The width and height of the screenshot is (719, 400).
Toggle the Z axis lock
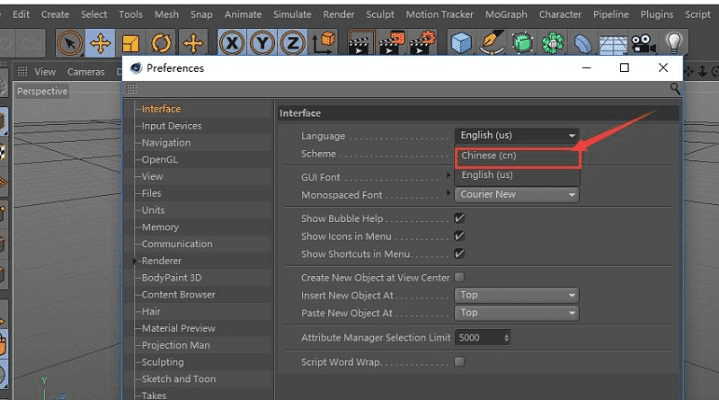pyautogui.click(x=293, y=43)
